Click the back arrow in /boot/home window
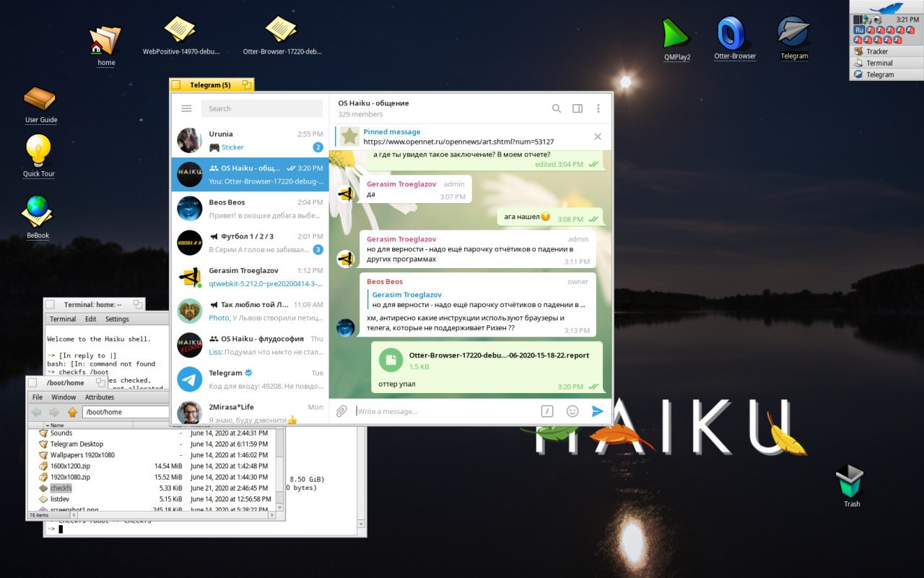This screenshot has height=578, width=924. click(36, 412)
